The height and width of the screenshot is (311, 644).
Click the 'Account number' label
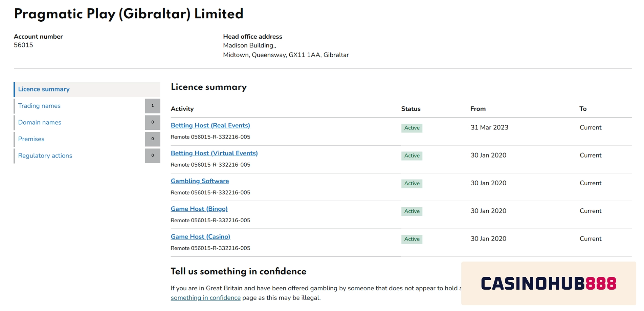[38, 37]
